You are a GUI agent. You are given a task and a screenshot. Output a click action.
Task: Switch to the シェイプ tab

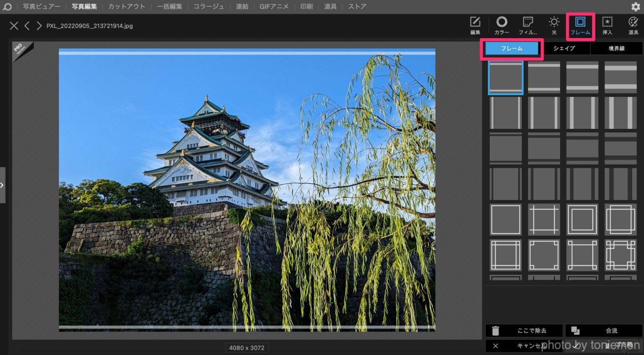coord(564,48)
